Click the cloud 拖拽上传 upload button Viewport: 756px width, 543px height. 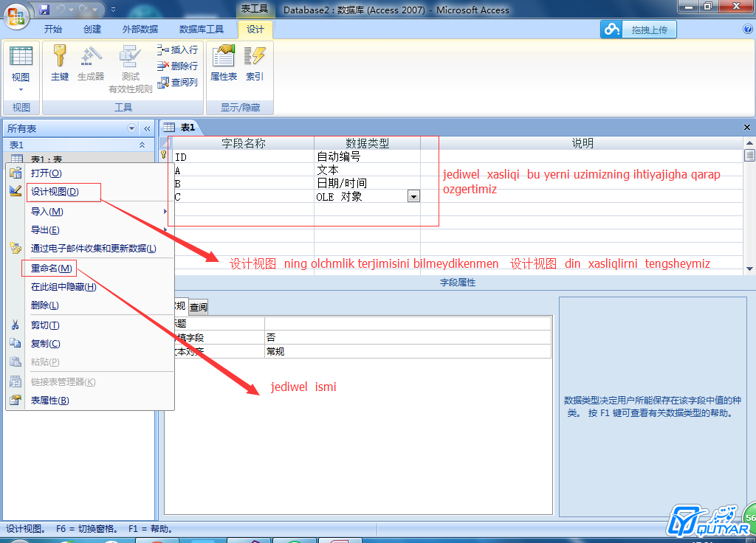tap(639, 30)
